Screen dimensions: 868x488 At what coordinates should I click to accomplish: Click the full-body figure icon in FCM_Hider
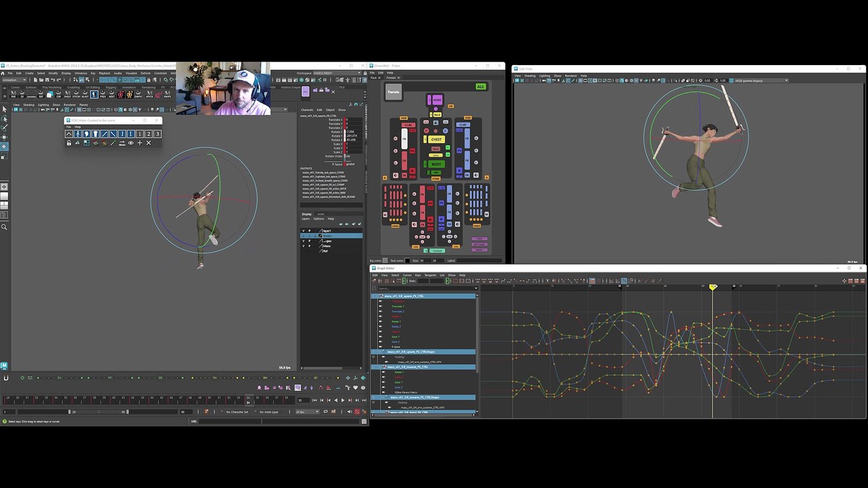(77, 134)
